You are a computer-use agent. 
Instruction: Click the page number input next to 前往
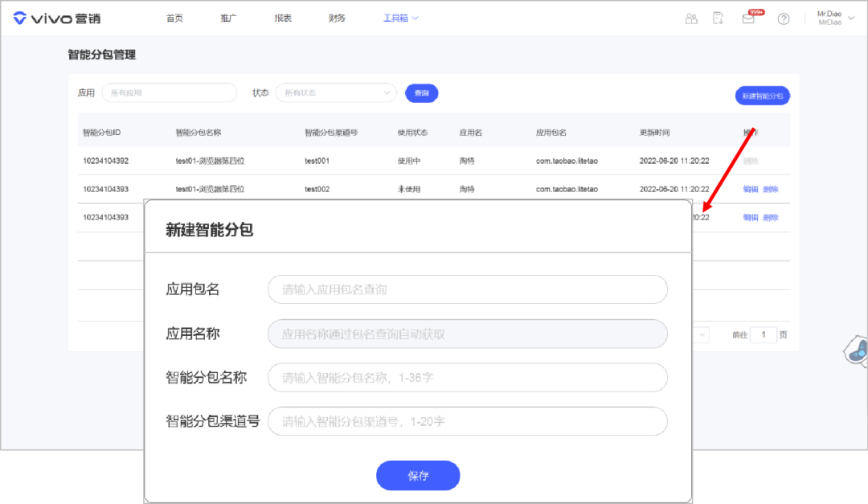[764, 334]
